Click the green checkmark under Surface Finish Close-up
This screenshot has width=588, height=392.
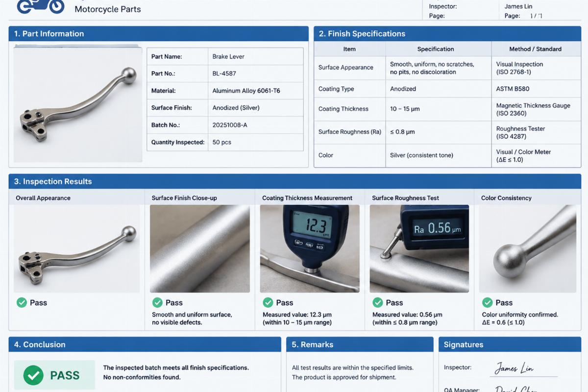[x=157, y=302]
